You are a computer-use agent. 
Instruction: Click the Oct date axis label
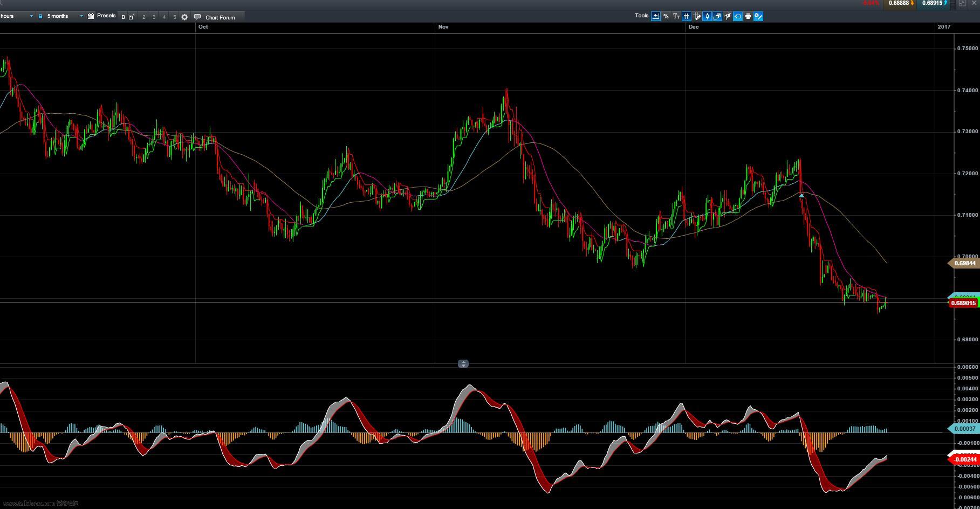pos(203,27)
